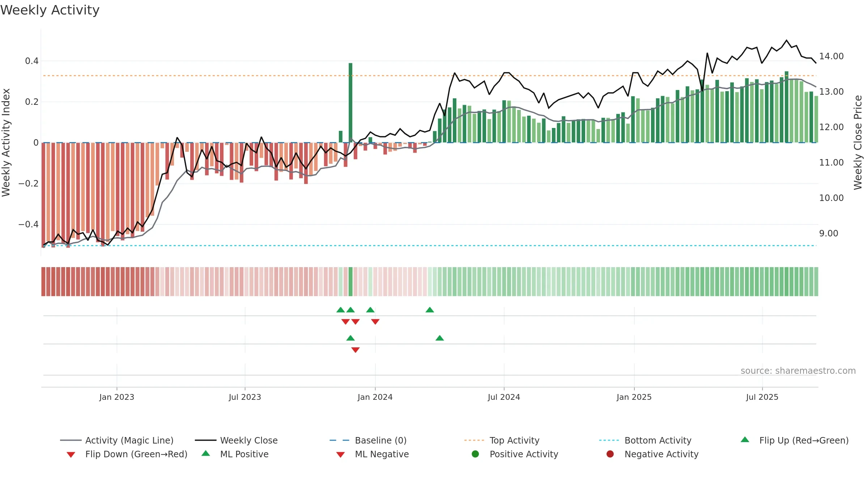The height and width of the screenshot is (488, 868).
Task: Click the Jul 2024 x-axis label
Action: point(504,397)
